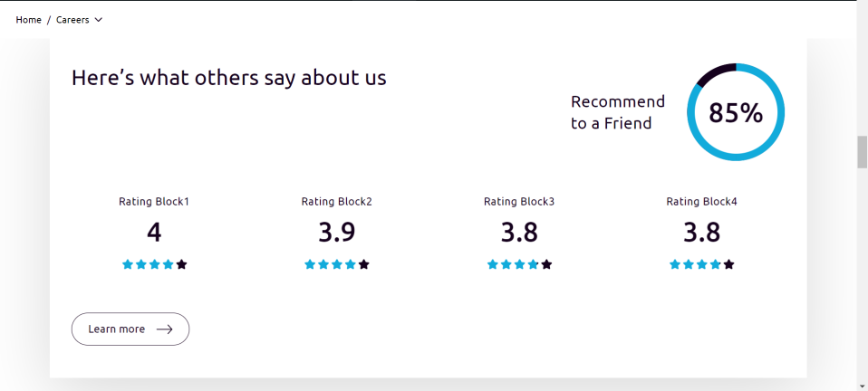This screenshot has width=868, height=391.
Task: Click the Learn more button
Action: [x=130, y=329]
